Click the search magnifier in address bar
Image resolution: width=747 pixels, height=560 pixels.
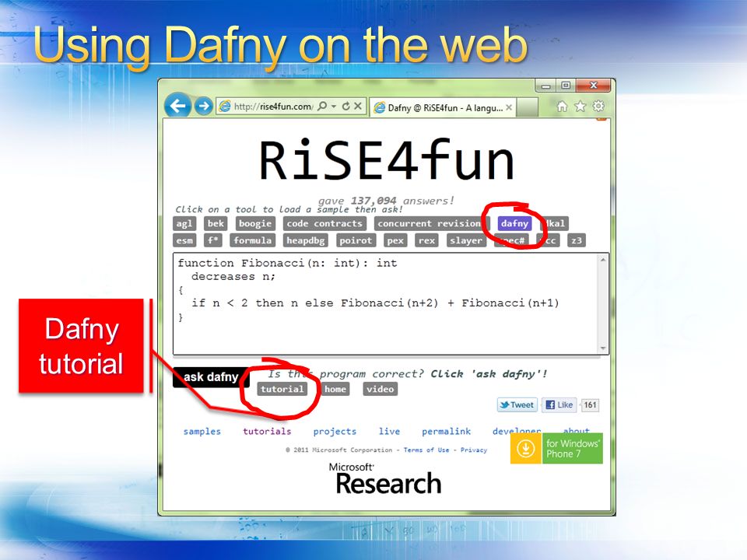pyautogui.click(x=322, y=106)
